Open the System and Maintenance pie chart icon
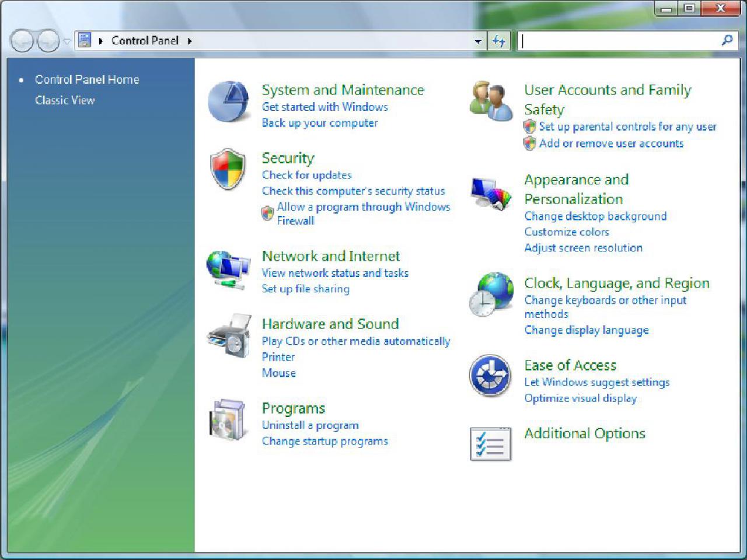Image resolution: width=747 pixels, height=560 pixels. [228, 101]
